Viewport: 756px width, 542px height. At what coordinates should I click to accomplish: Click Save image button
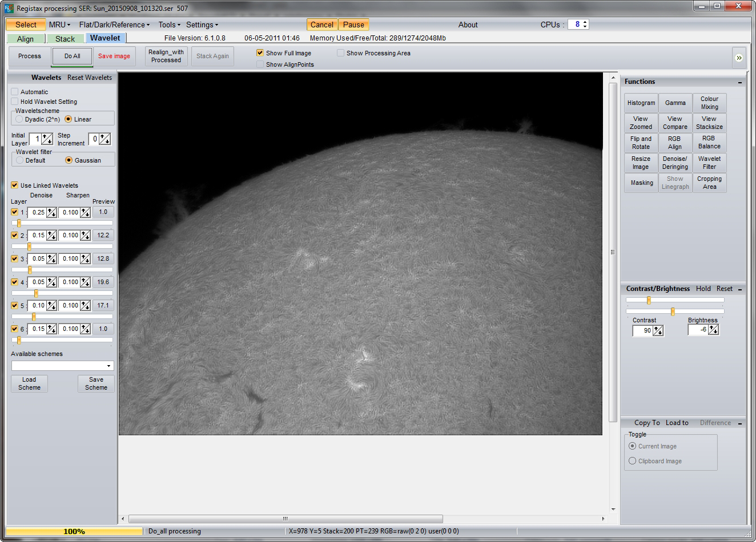pyautogui.click(x=114, y=56)
